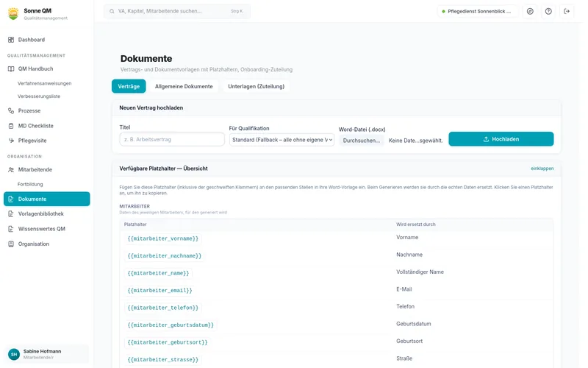588x368 pixels.
Task: Click the Dokumente file icon
Action: 11,199
